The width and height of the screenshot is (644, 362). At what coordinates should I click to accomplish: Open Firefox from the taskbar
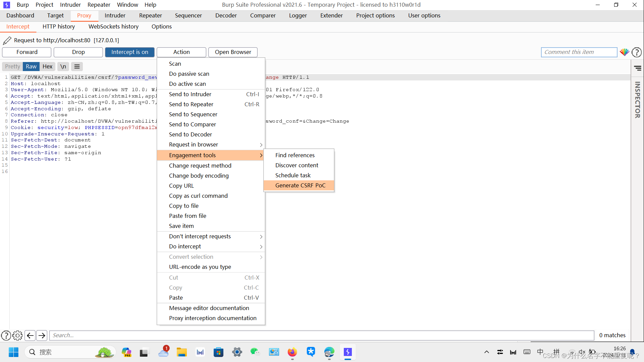coord(292,352)
